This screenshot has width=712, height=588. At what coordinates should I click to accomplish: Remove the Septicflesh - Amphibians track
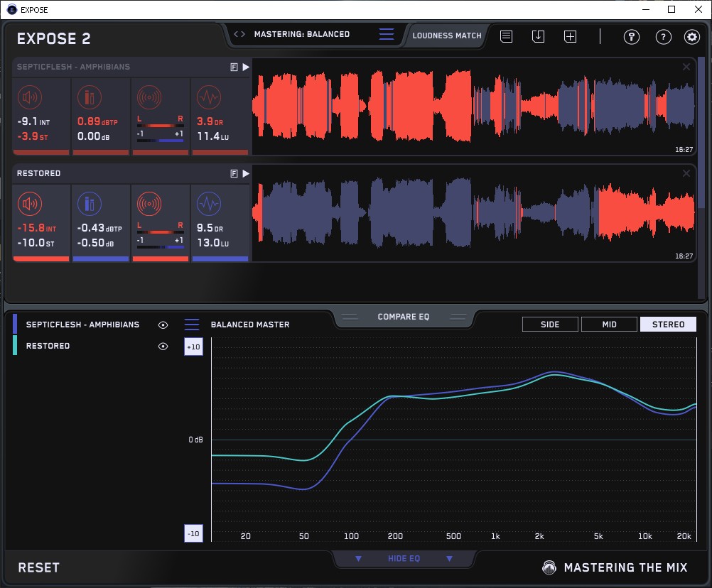pos(686,67)
